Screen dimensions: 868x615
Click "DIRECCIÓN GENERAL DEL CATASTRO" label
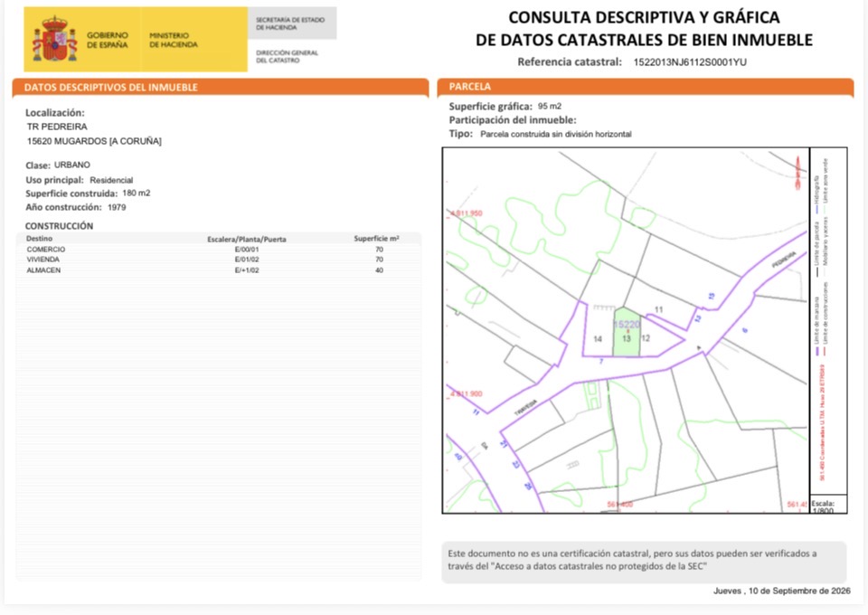point(287,56)
